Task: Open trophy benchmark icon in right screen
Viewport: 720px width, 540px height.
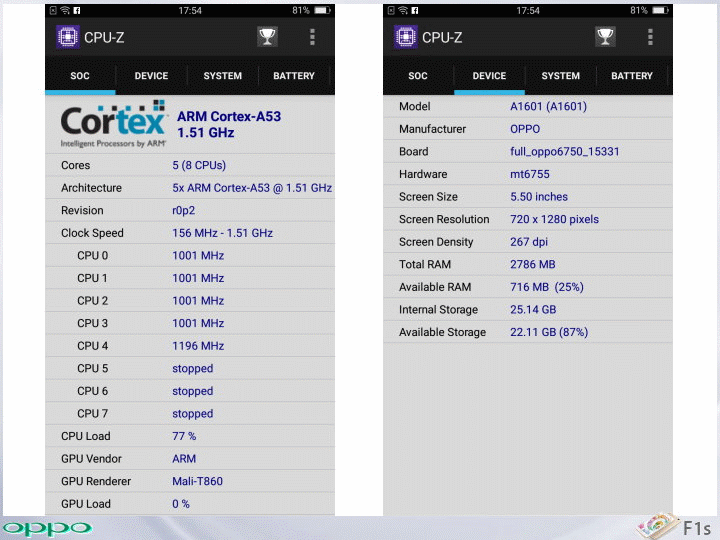Action: pyautogui.click(x=605, y=37)
